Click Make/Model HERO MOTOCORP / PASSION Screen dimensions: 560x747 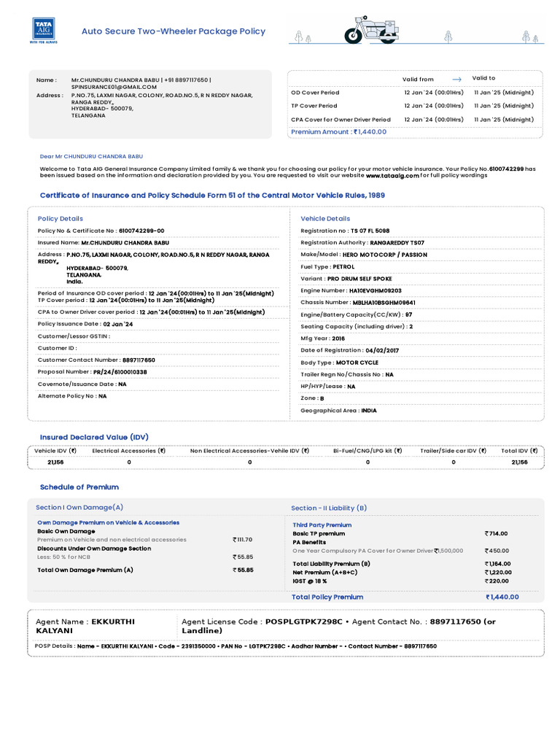[x=364, y=255]
